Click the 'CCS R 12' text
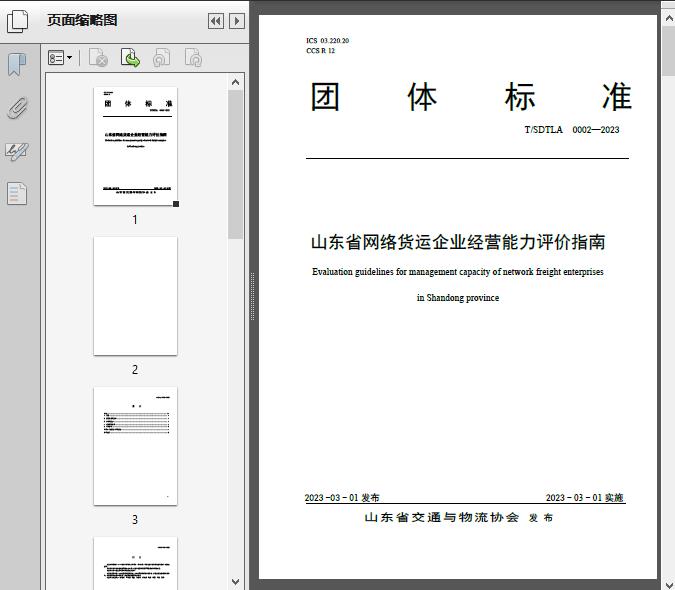Screen dimensions: 675x590 click(320, 50)
